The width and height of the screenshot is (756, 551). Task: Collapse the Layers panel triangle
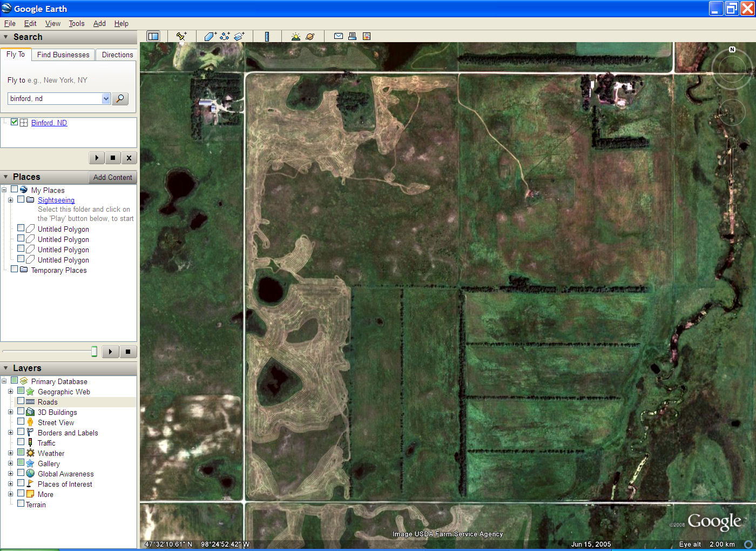(6, 368)
